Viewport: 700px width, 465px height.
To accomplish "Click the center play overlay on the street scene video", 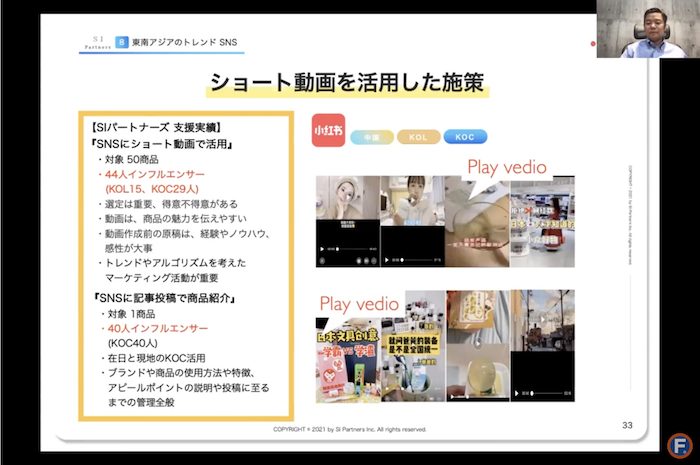I will [x=543, y=320].
